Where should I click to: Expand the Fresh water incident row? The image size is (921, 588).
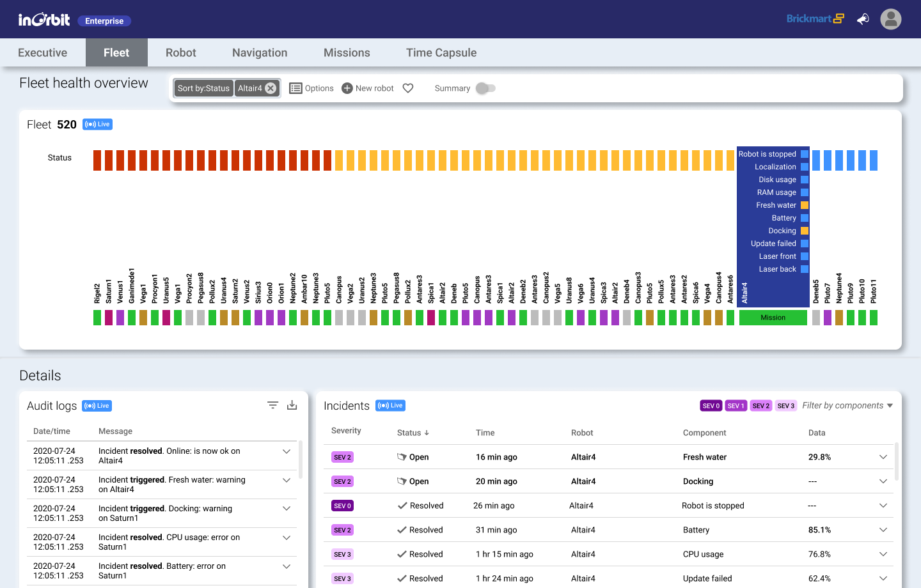pos(883,457)
